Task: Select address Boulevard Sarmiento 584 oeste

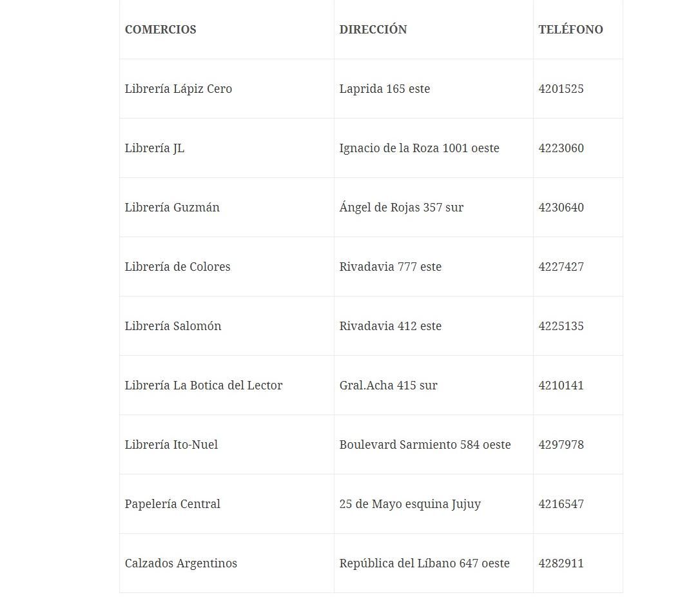Action: [425, 445]
